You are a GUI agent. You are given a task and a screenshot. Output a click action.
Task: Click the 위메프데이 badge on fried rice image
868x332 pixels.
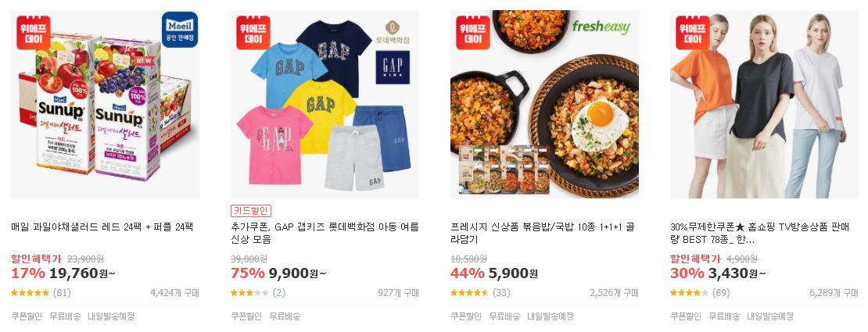pyautogui.click(x=473, y=33)
